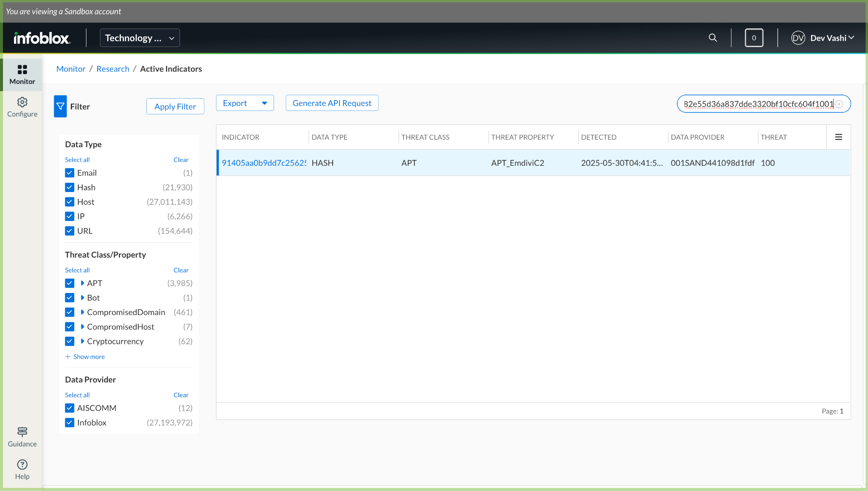The image size is (868, 491).
Task: Click the plus icon beside Show more
Action: coord(68,357)
